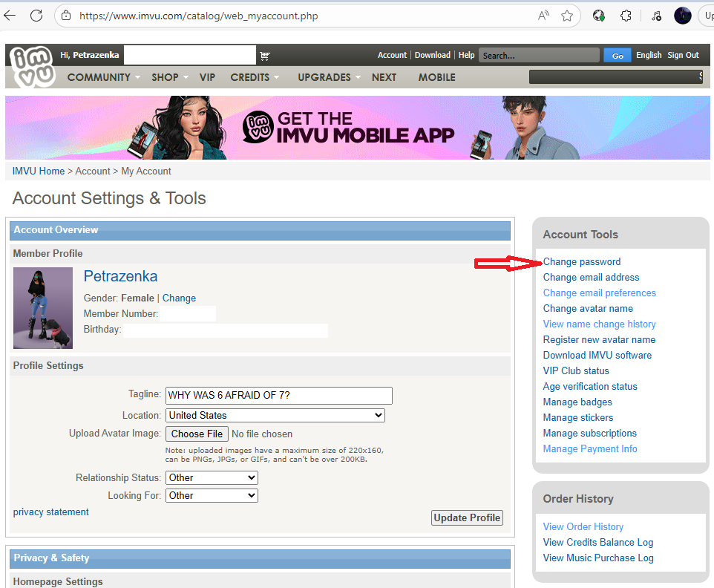Open the NEXT menu item
The width and height of the screenshot is (714, 588).
(x=384, y=77)
